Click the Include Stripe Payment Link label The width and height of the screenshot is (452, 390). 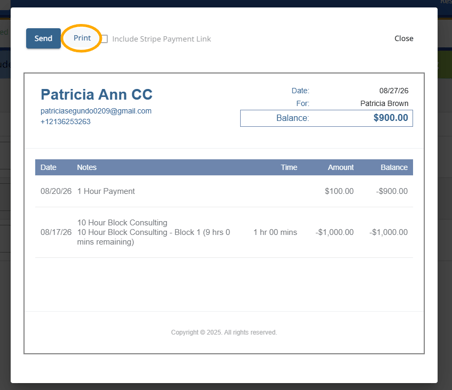[161, 39]
